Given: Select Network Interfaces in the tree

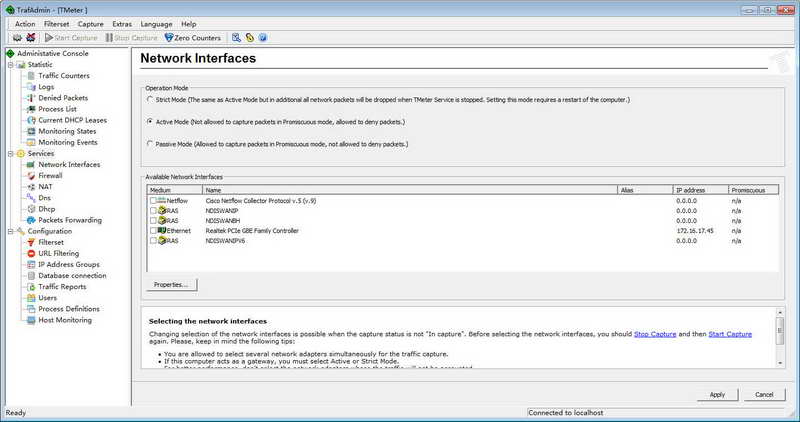Looking at the screenshot, I should 69,164.
